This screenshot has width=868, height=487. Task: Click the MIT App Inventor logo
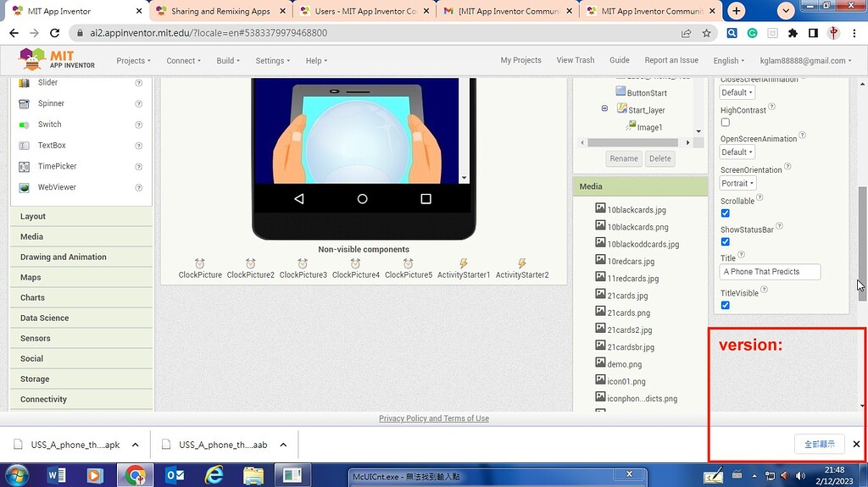[57, 59]
